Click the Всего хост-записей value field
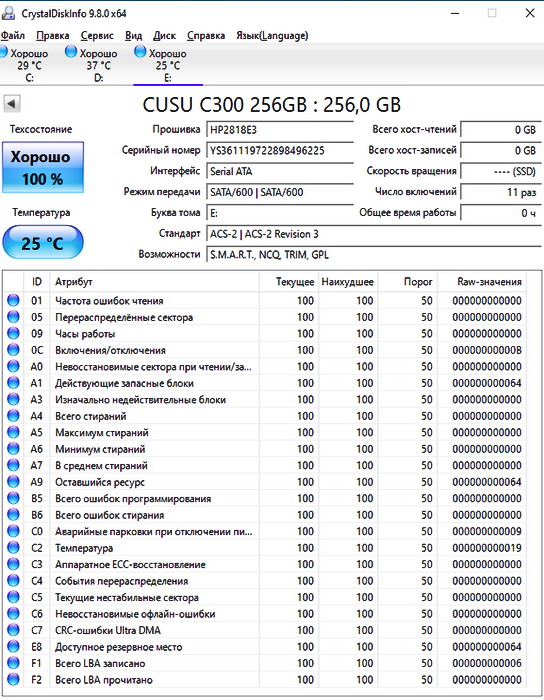 coord(501,150)
